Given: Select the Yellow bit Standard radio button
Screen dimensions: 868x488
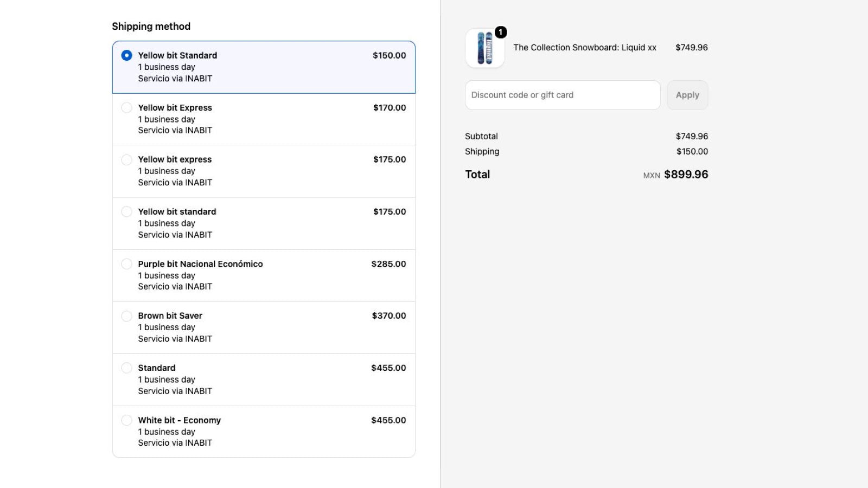Looking at the screenshot, I should click(x=126, y=55).
